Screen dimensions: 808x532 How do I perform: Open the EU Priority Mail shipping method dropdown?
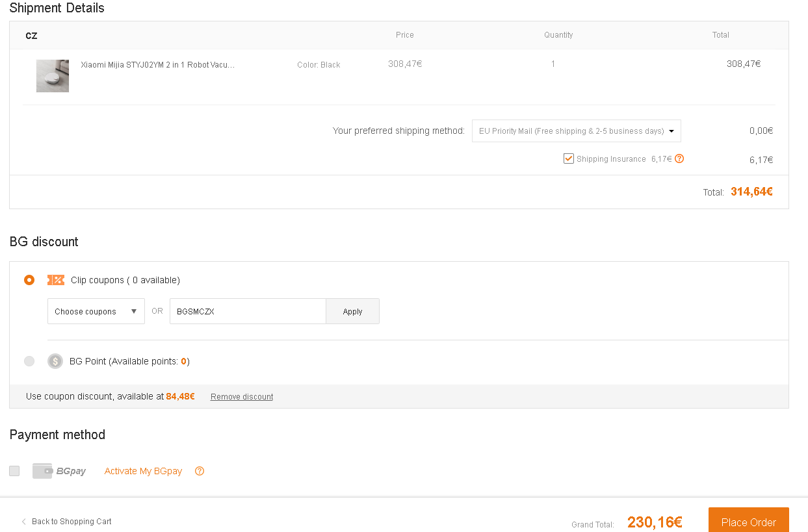(577, 131)
